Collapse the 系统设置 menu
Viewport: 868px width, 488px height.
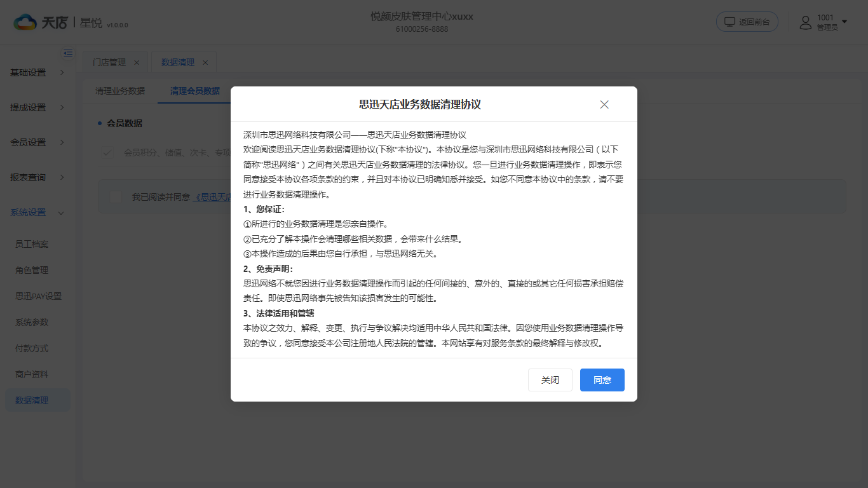click(x=37, y=212)
